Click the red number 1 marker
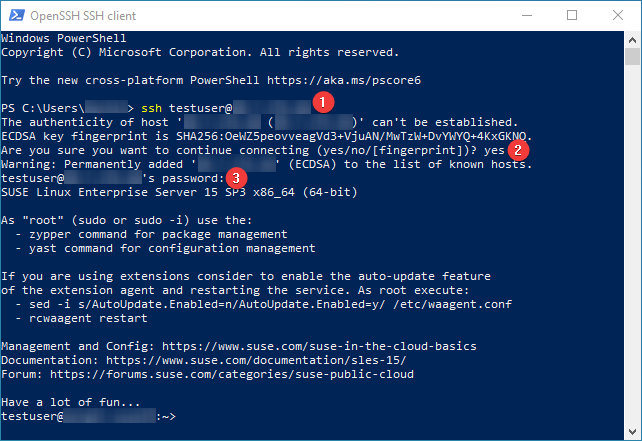 pyautogui.click(x=322, y=101)
